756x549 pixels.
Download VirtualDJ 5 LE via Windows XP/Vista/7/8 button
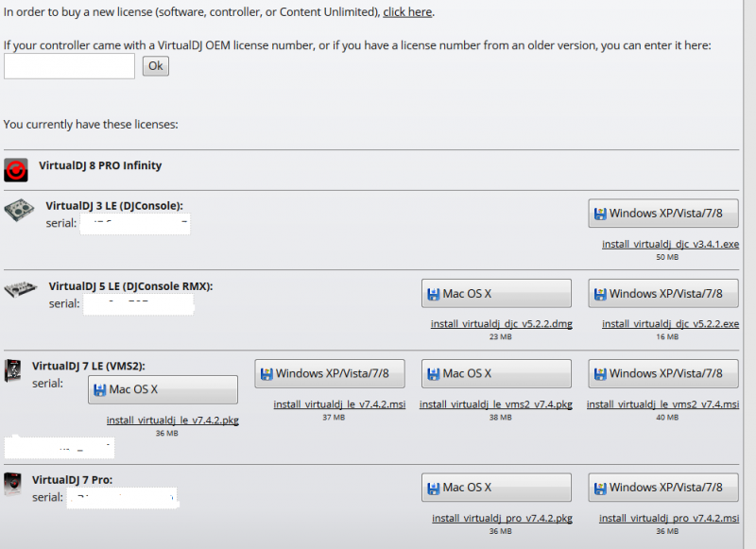(663, 293)
